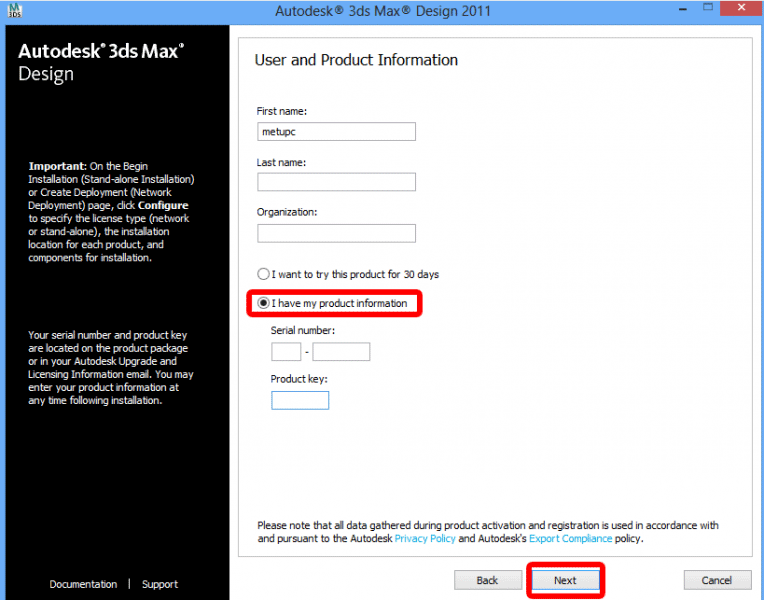
Task: Click the second Serial number box
Action: click(x=341, y=351)
